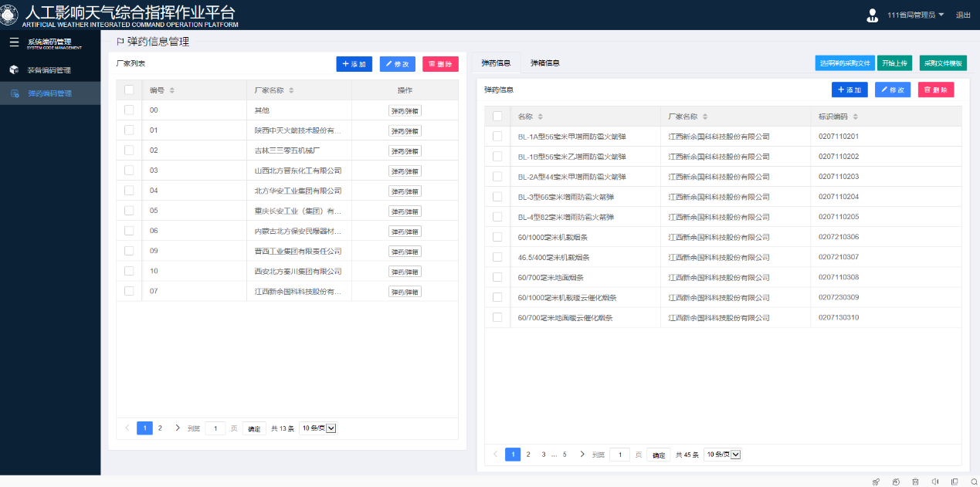Click the magnifier icon in bottom bar
The height and width of the screenshot is (487, 980).
[973, 482]
